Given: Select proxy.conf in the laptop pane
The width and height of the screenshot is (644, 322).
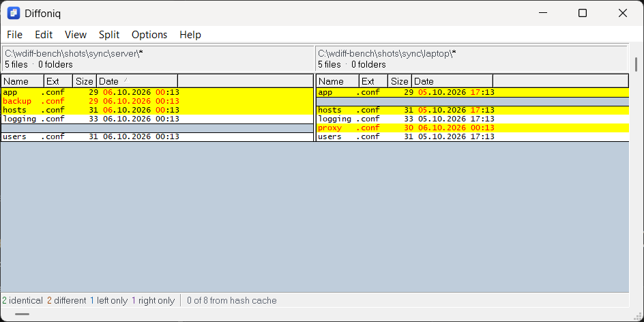Looking at the screenshot, I should point(472,128).
